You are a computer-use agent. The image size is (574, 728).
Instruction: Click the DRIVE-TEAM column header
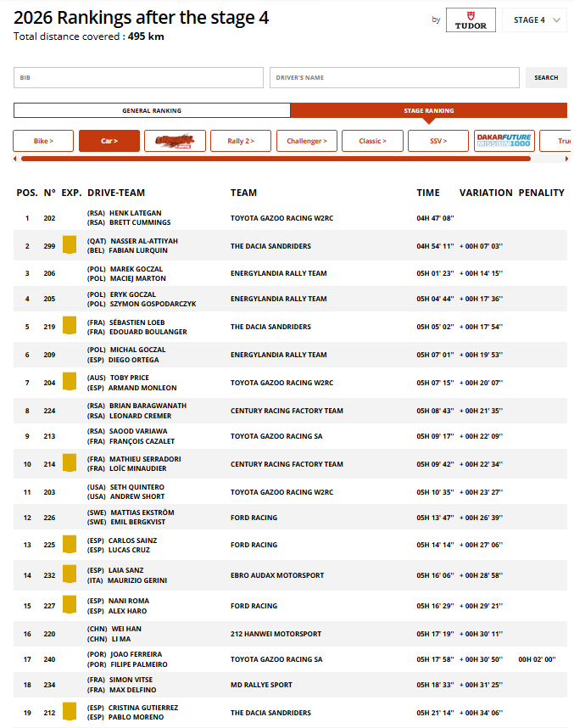click(116, 193)
